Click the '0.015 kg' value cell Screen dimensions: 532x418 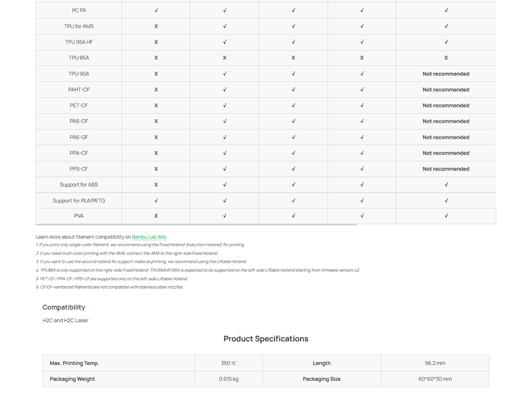(229, 379)
